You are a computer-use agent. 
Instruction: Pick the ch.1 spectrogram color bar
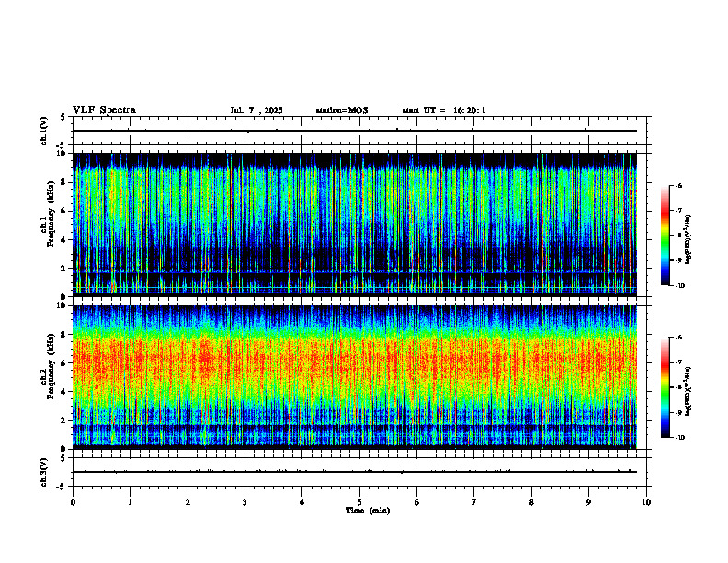tap(665, 236)
